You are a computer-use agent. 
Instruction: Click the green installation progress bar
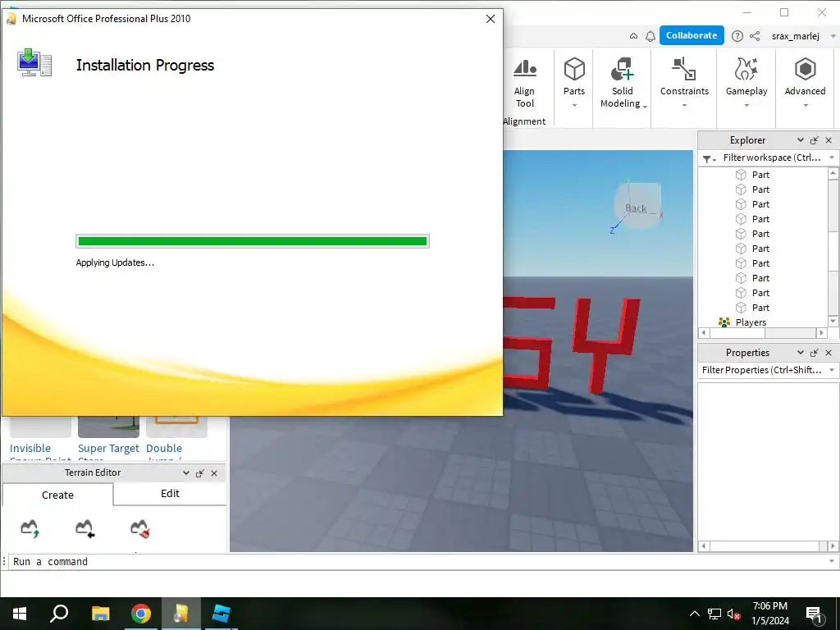tap(253, 241)
